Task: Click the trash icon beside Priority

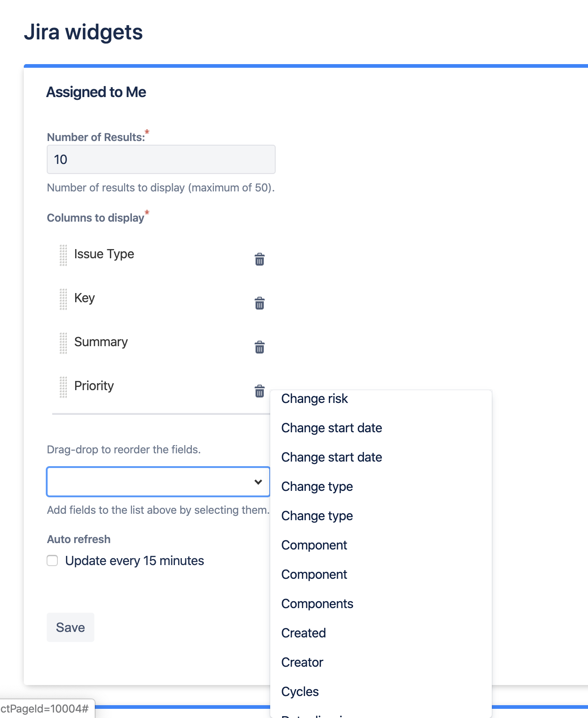Action: pyautogui.click(x=260, y=391)
